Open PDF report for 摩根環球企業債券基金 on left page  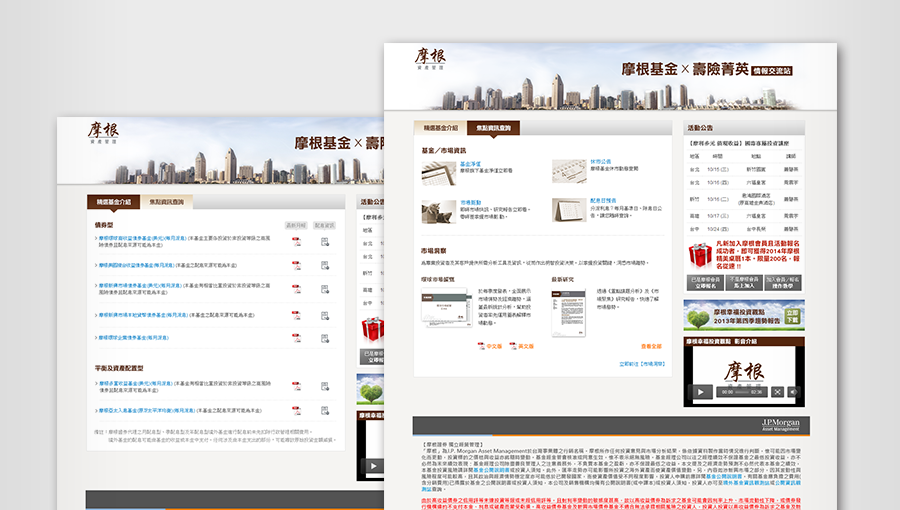coord(296,338)
